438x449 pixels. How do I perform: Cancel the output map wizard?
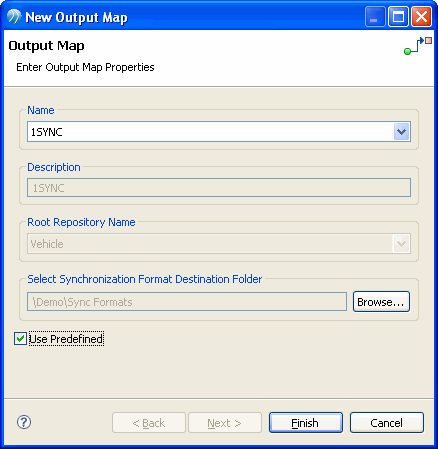[x=387, y=423]
